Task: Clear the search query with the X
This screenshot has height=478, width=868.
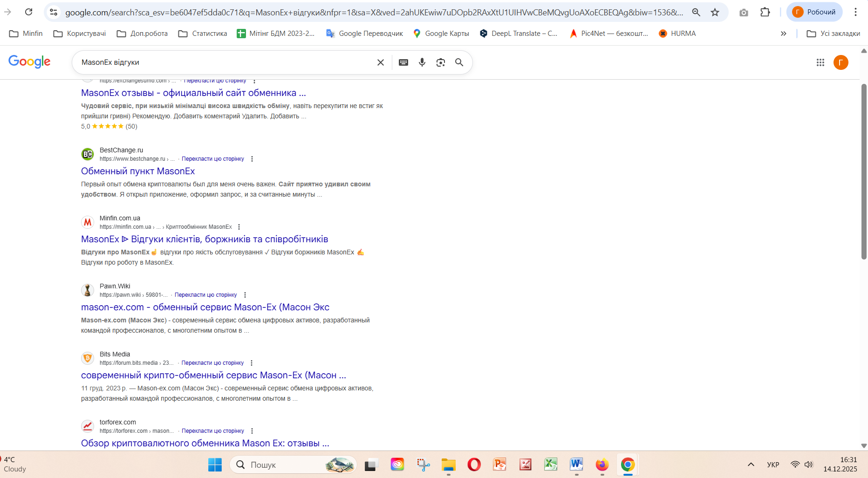Action: click(381, 62)
